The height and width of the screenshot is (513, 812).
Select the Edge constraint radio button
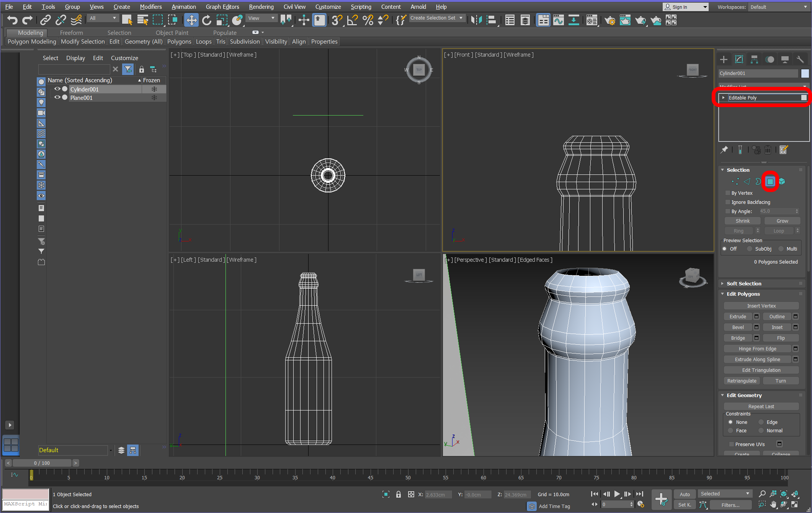[761, 422]
